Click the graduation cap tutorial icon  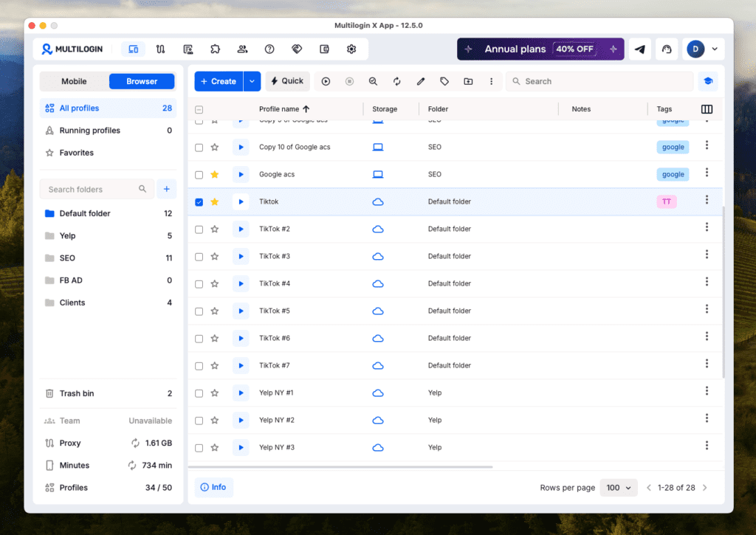click(x=708, y=81)
